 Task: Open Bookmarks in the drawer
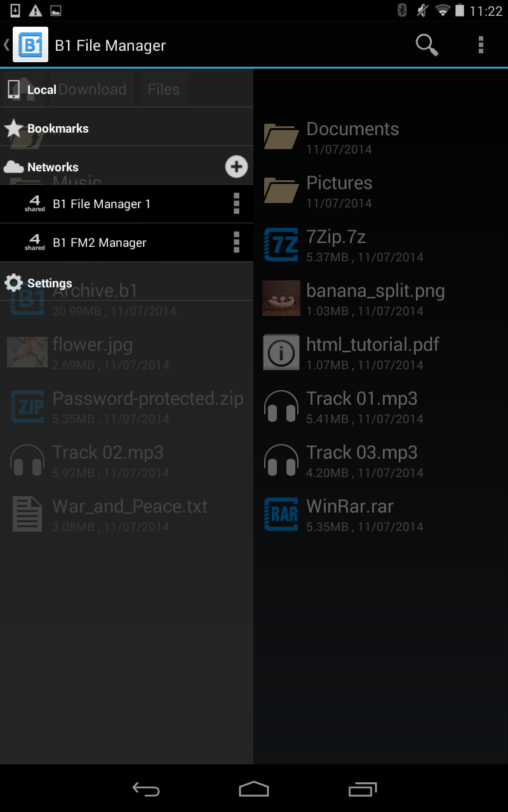point(127,128)
